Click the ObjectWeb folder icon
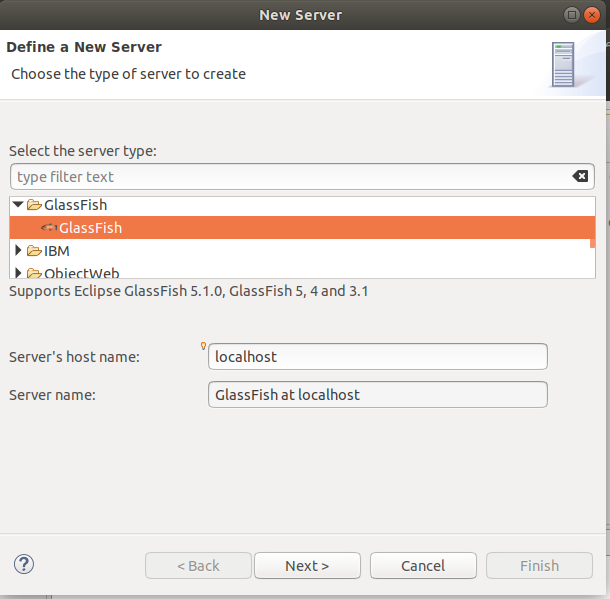The image size is (610, 599). (34, 272)
